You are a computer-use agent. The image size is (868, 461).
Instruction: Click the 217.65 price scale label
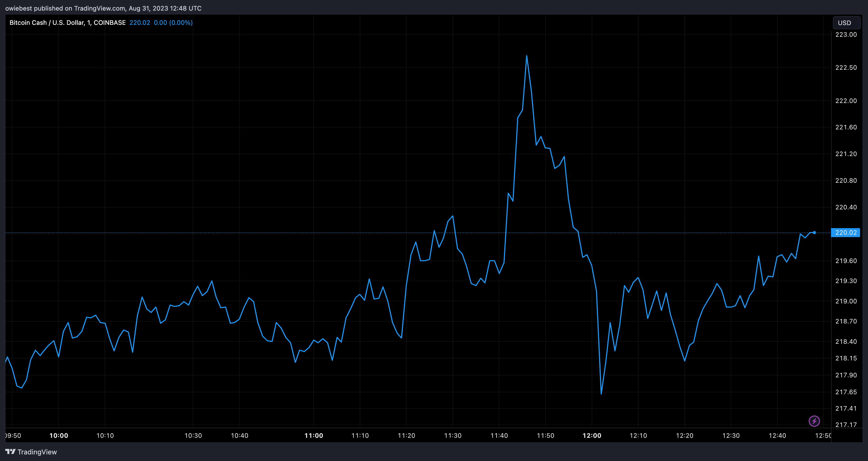pos(846,392)
